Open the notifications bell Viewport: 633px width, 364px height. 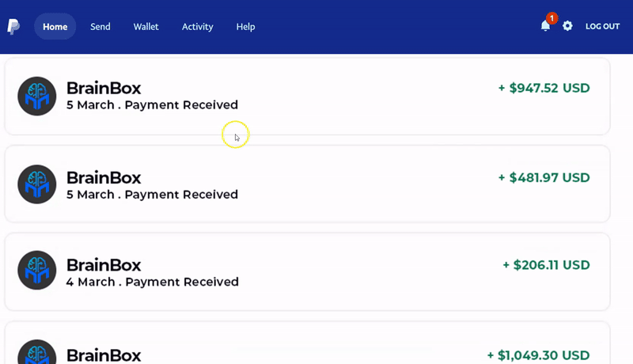545,26
